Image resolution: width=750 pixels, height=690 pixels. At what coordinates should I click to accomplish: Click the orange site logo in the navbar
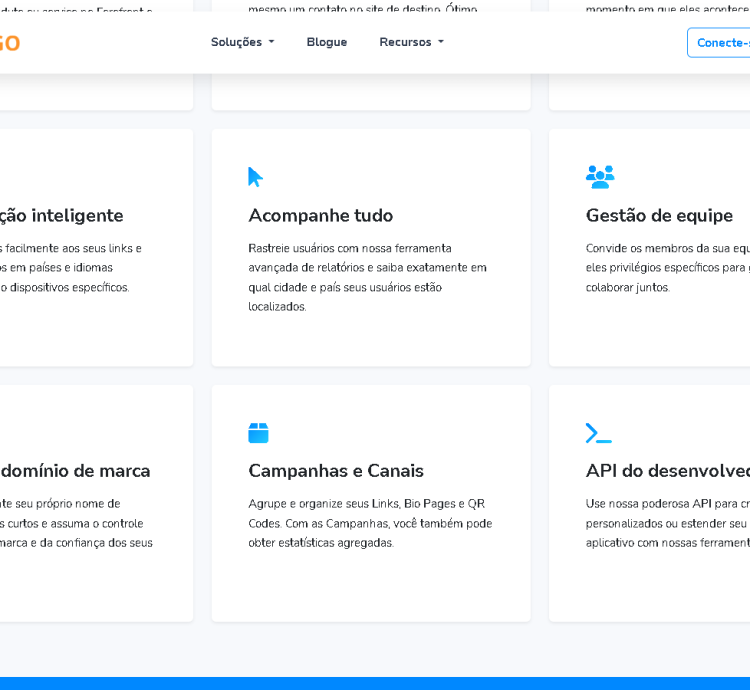[x=8, y=43]
